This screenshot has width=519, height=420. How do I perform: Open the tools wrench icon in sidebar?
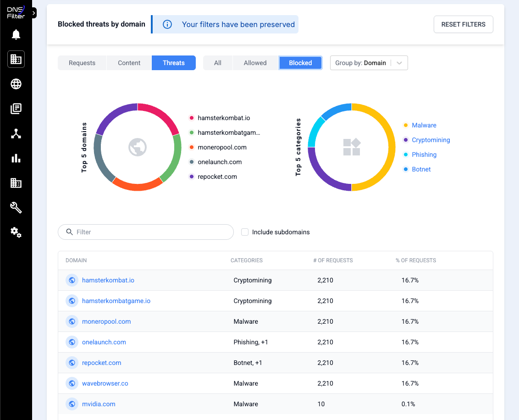[16, 208]
